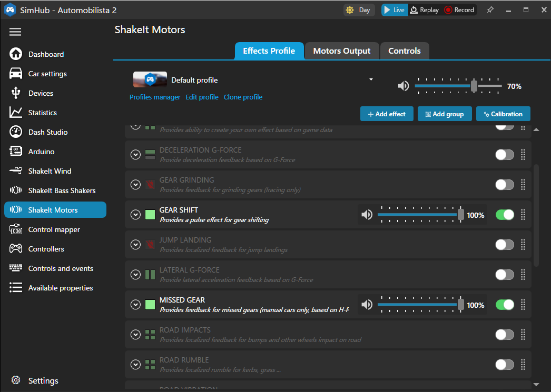Mute the Gear Shift effect speaker
The height and width of the screenshot is (392, 551).
click(367, 215)
